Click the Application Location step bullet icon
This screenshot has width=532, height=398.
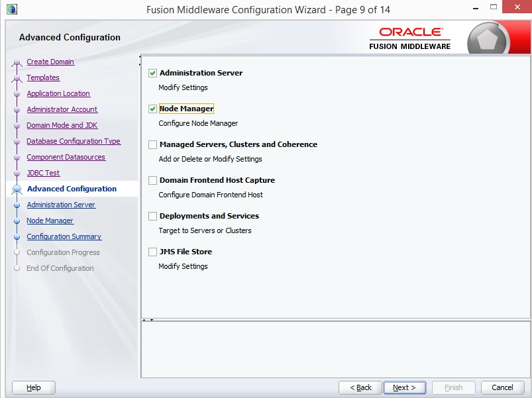[x=17, y=94]
